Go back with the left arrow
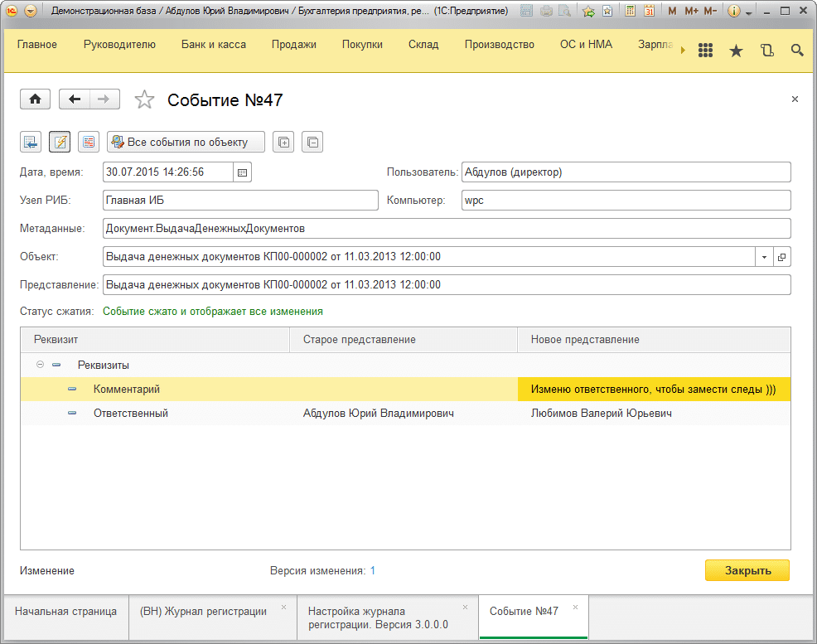The width and height of the screenshot is (817, 644). click(x=75, y=99)
